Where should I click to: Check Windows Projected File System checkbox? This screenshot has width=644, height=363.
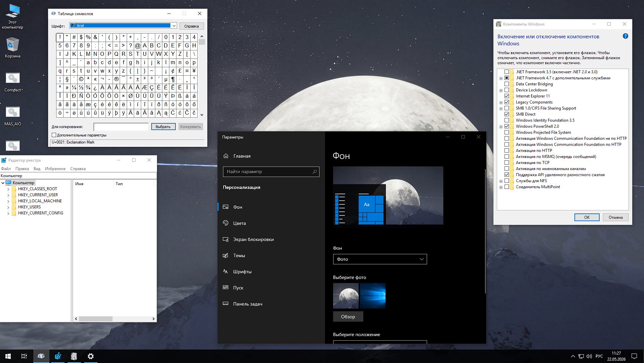click(x=507, y=132)
